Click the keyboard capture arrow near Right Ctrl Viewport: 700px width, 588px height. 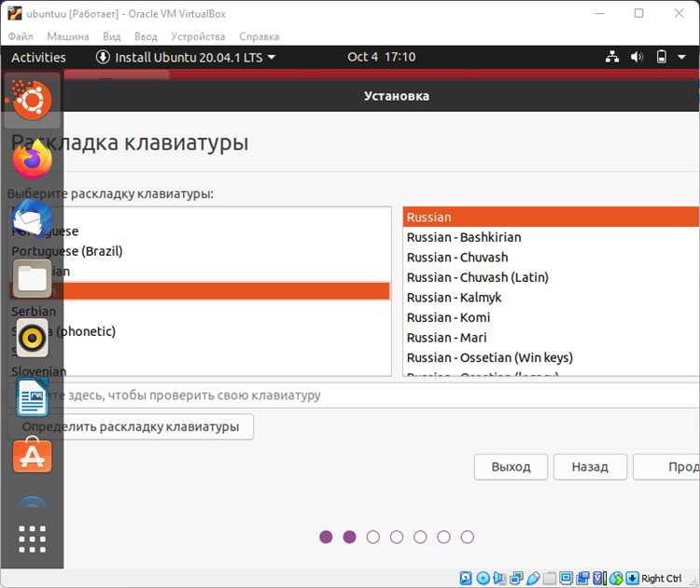coord(632,578)
